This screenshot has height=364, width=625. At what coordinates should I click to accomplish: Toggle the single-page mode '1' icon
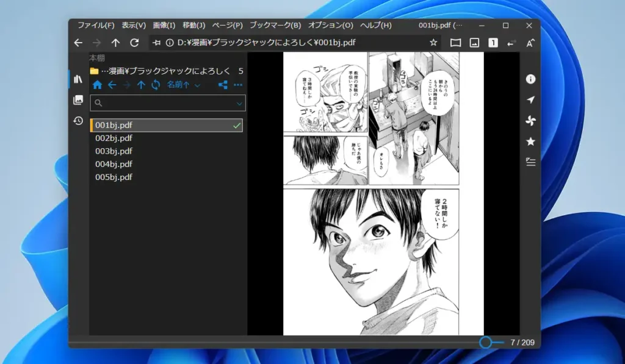click(x=493, y=43)
